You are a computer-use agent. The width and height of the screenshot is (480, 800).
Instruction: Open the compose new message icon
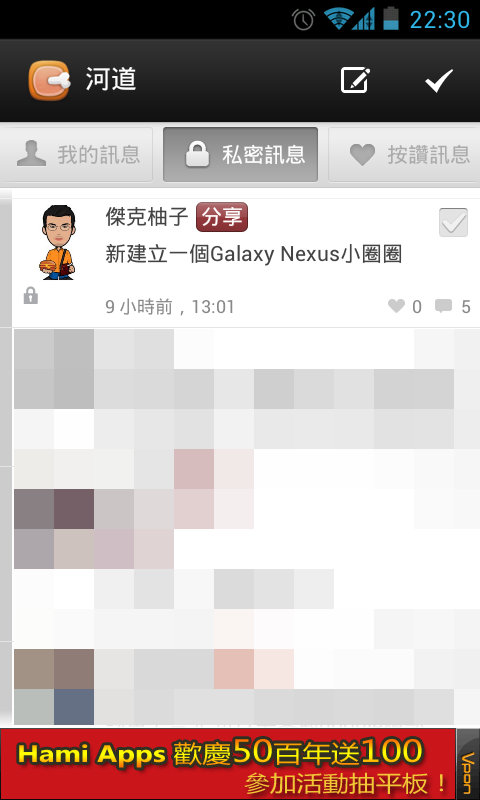coord(355,80)
